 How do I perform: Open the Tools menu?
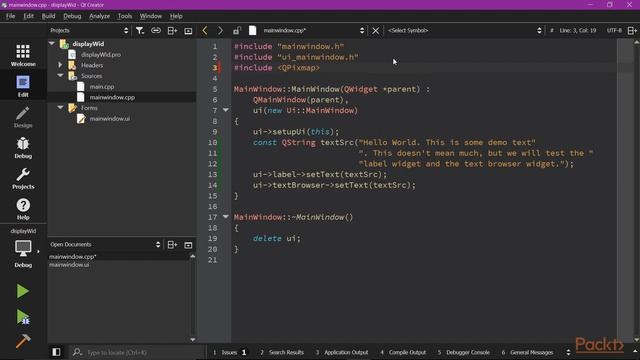pyautogui.click(x=125, y=16)
